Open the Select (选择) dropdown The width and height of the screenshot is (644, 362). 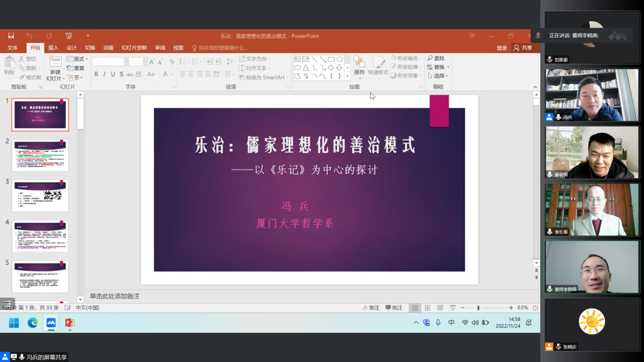coord(438,76)
